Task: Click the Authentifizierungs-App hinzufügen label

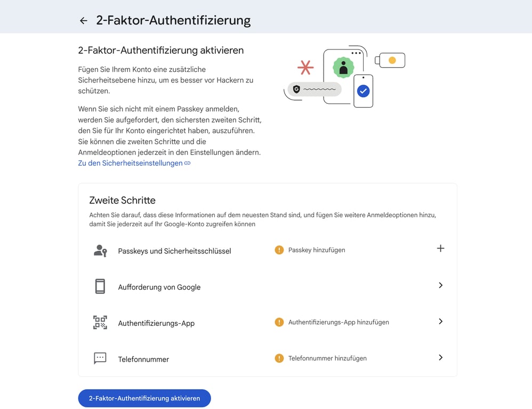Action: (x=339, y=322)
